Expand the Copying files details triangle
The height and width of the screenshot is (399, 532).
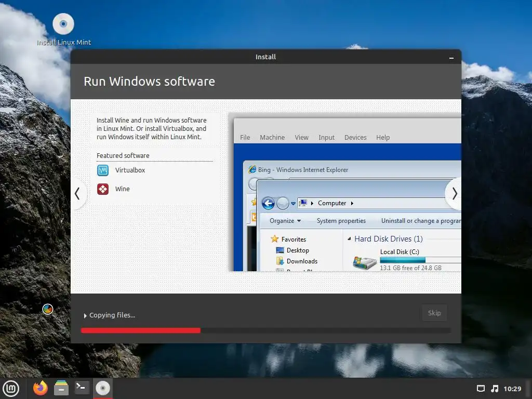pos(85,315)
